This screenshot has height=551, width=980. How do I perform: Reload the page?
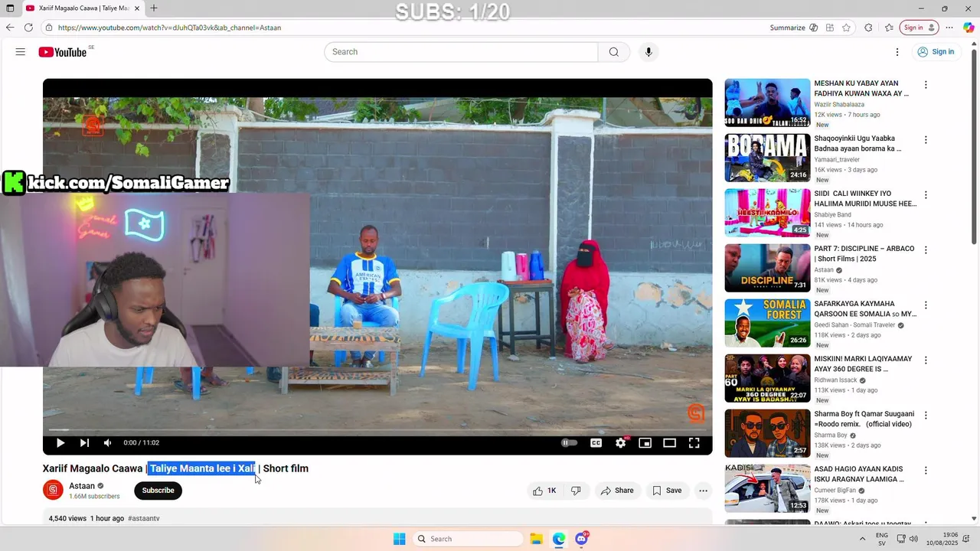[28, 28]
